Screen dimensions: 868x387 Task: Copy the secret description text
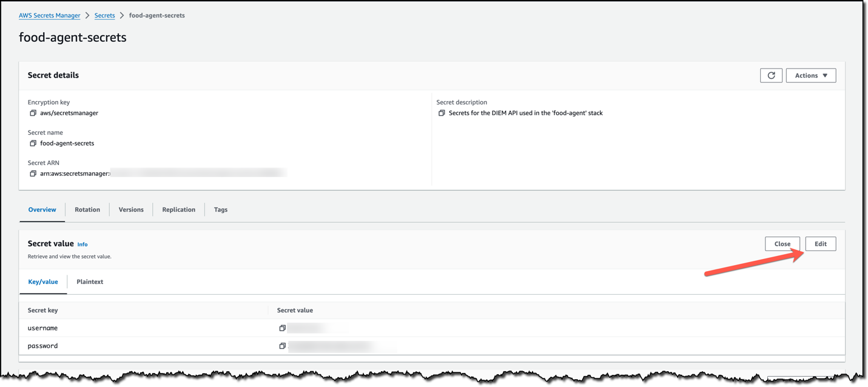(442, 113)
